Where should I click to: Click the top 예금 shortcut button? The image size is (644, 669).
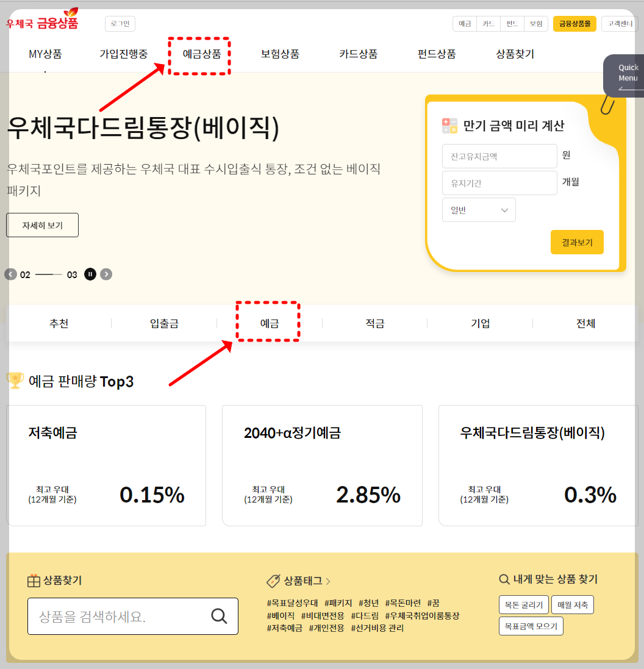pyautogui.click(x=465, y=24)
